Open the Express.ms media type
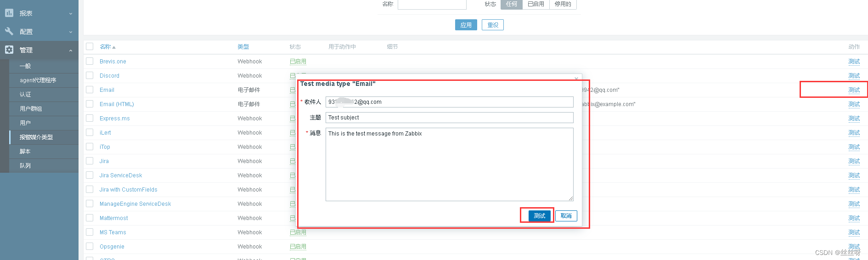This screenshot has width=868, height=260. [115, 119]
